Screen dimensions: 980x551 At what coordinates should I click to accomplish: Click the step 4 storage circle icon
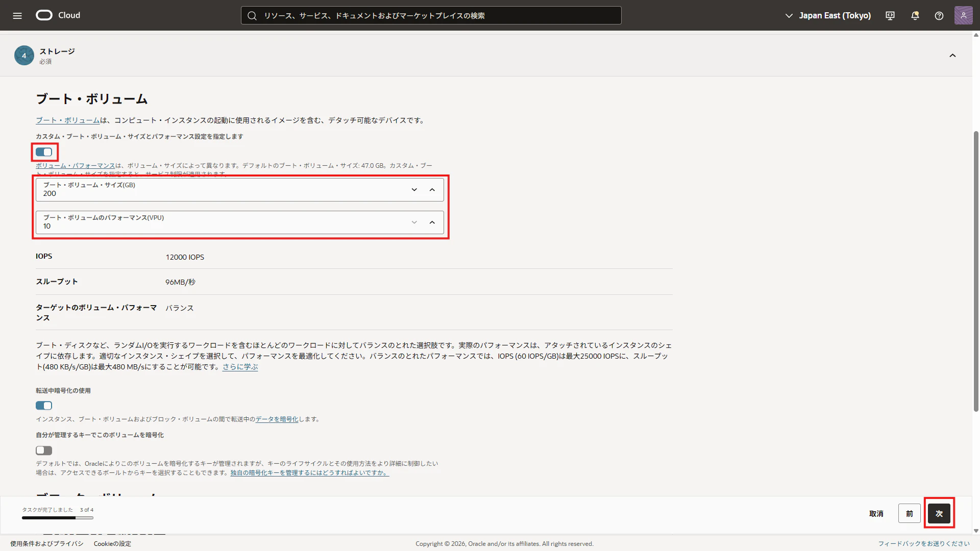click(x=24, y=56)
